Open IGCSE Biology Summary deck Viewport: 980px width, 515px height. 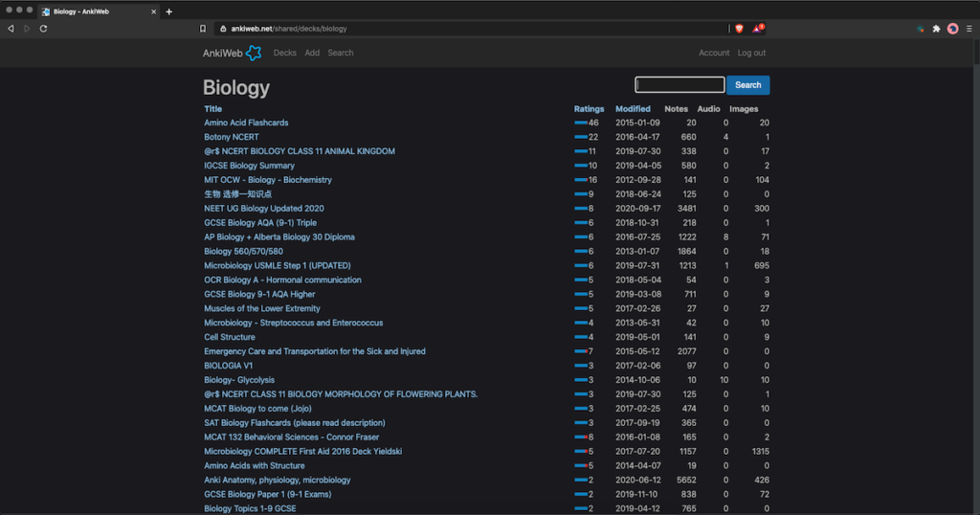[249, 166]
